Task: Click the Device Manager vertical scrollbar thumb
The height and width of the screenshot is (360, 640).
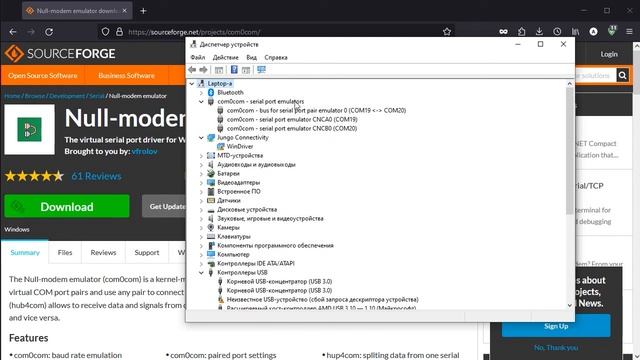Action: [x=570, y=150]
